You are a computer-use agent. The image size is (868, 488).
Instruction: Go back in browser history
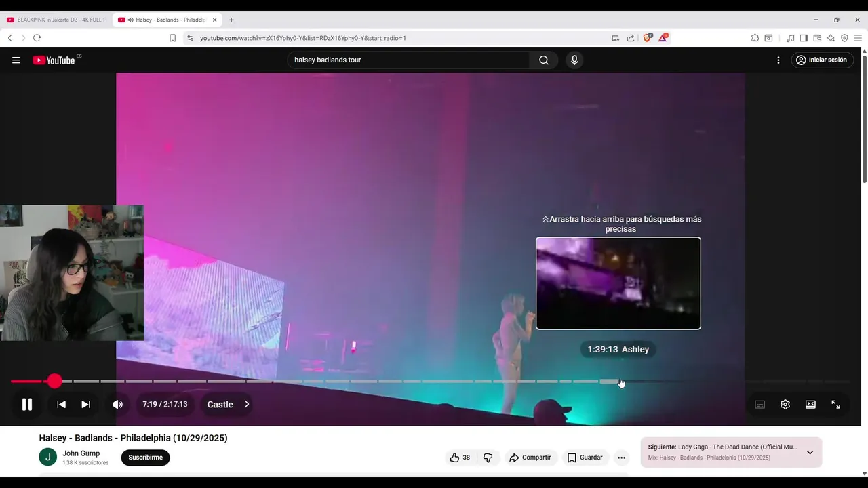click(x=10, y=38)
